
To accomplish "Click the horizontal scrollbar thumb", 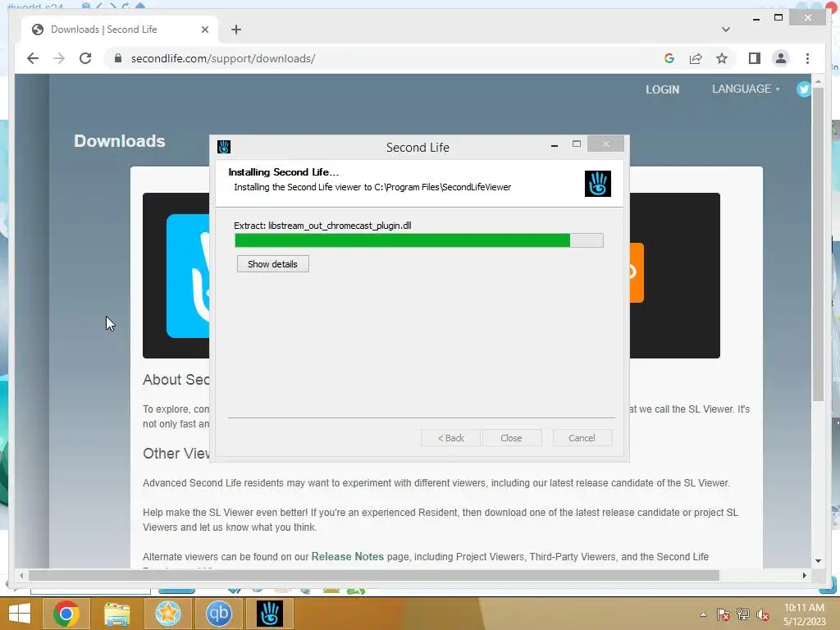I will (373, 575).
